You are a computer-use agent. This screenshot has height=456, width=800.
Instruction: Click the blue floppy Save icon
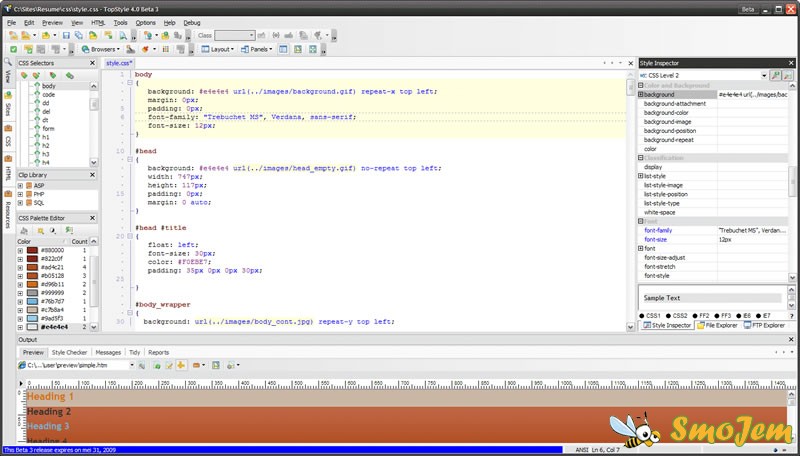[x=66, y=35]
